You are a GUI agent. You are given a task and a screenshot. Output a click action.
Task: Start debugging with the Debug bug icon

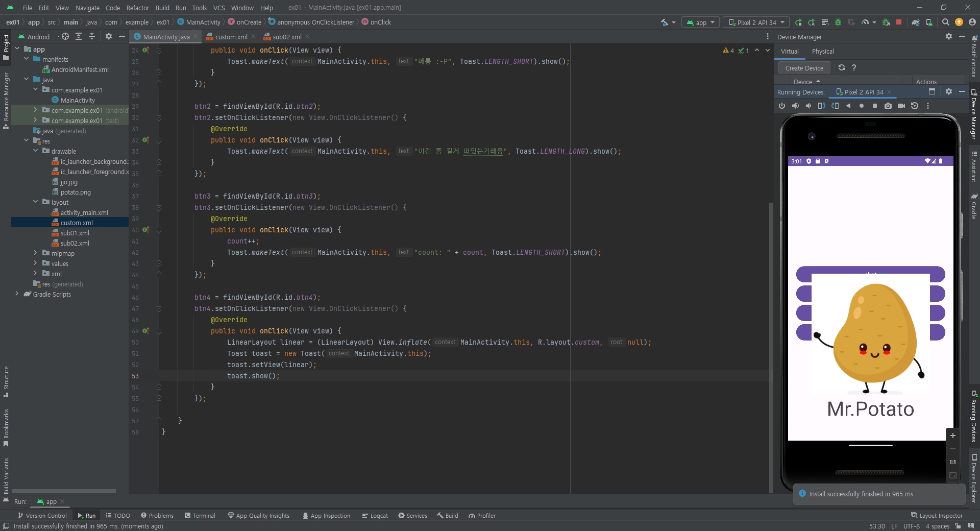[x=838, y=22]
